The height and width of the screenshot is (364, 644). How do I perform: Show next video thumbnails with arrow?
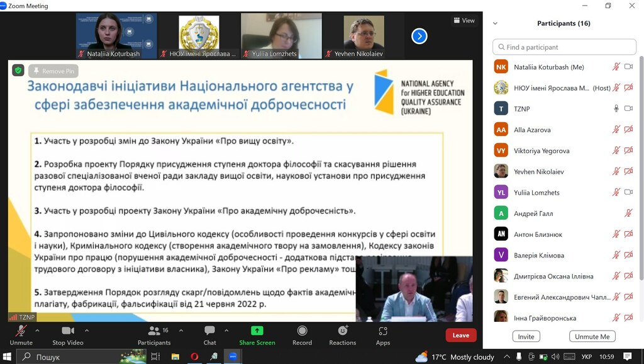point(419,37)
